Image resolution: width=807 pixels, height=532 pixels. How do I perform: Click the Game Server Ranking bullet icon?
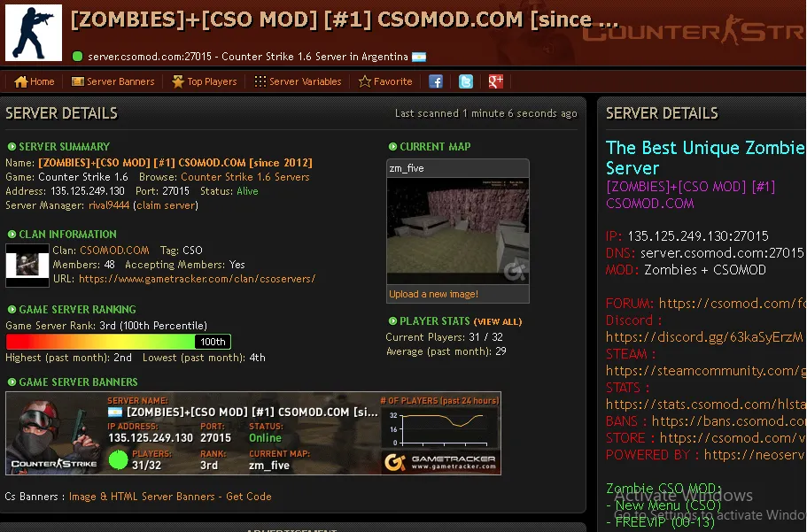click(12, 309)
